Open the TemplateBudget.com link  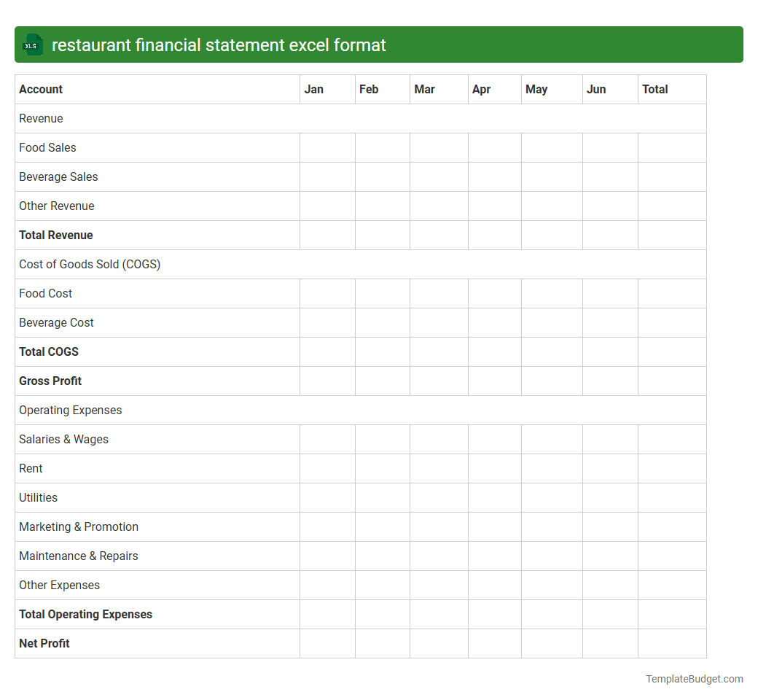click(694, 679)
